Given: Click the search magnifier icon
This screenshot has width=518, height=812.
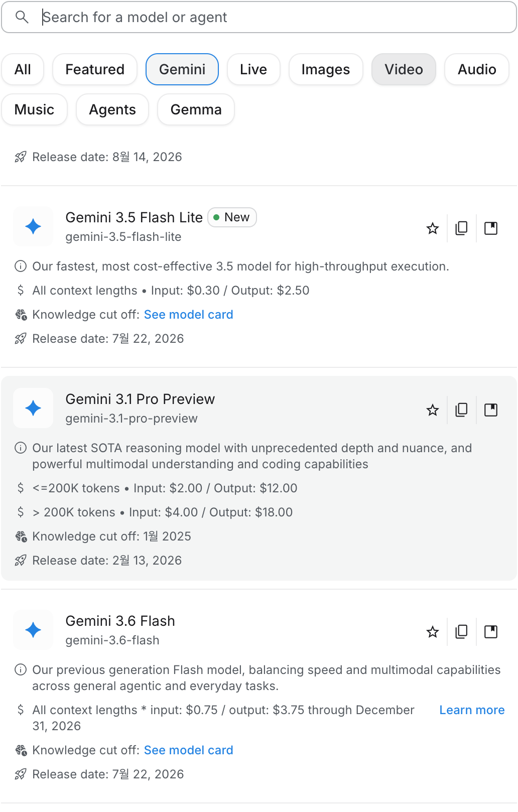Looking at the screenshot, I should click(22, 17).
